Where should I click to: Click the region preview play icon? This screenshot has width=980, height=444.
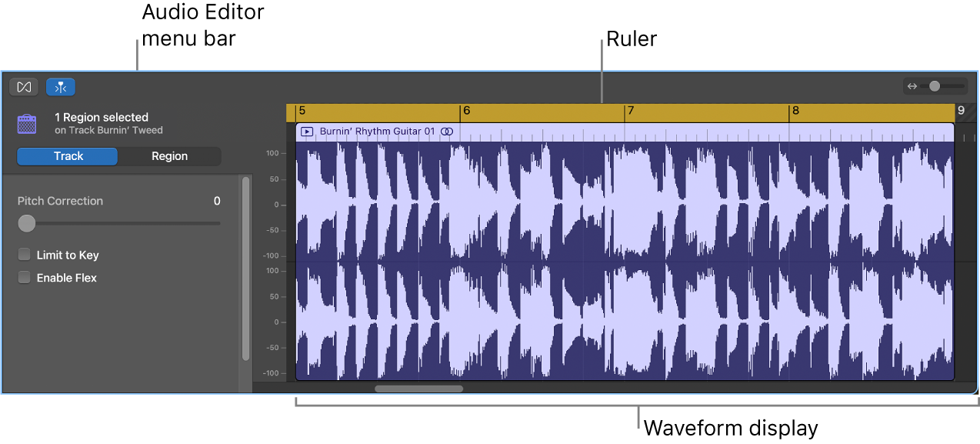pos(307,131)
